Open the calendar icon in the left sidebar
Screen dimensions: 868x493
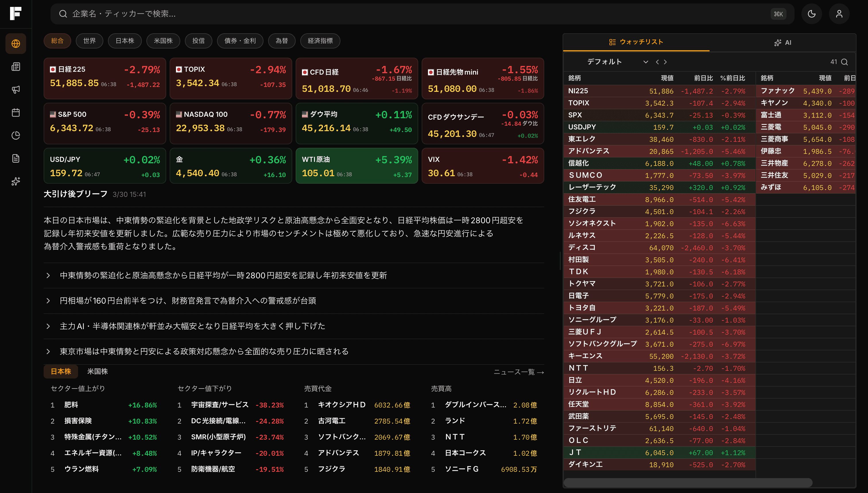pos(15,112)
